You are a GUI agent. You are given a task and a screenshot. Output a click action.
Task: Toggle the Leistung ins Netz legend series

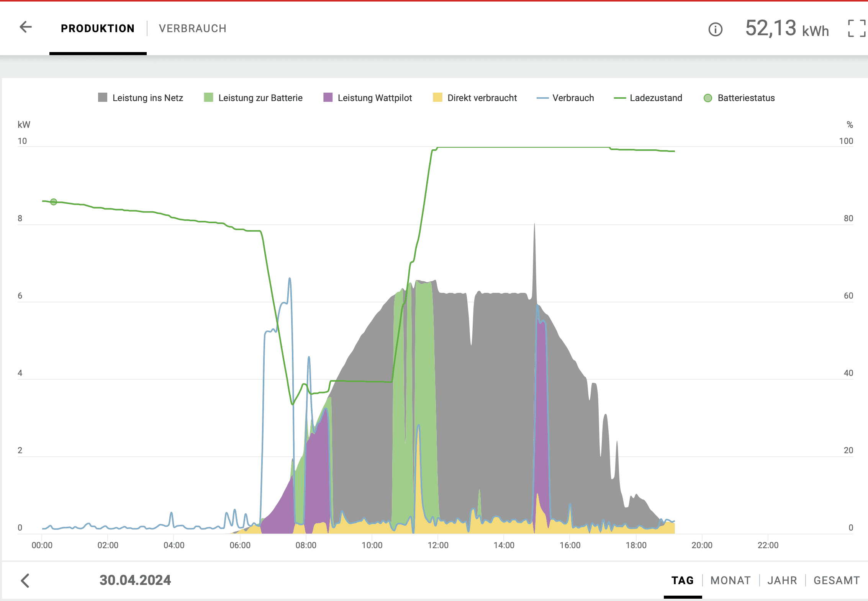(x=147, y=98)
